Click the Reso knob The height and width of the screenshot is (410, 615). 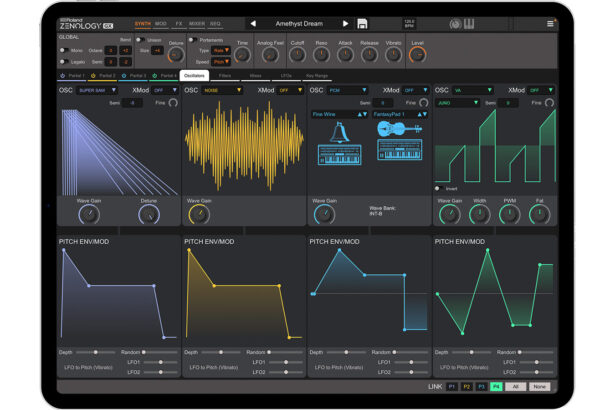pos(321,55)
